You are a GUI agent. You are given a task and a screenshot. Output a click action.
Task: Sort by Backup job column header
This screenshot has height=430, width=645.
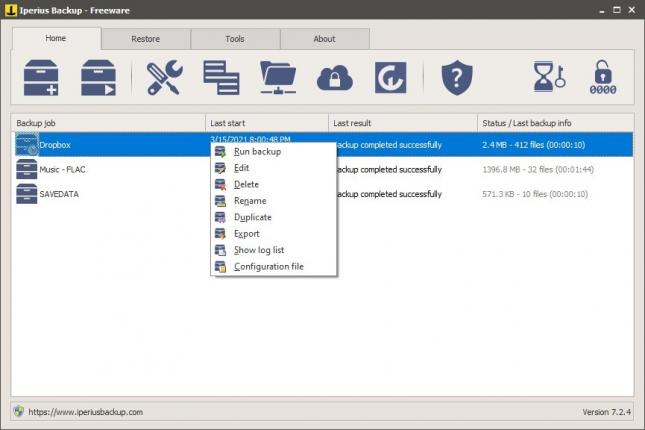108,123
